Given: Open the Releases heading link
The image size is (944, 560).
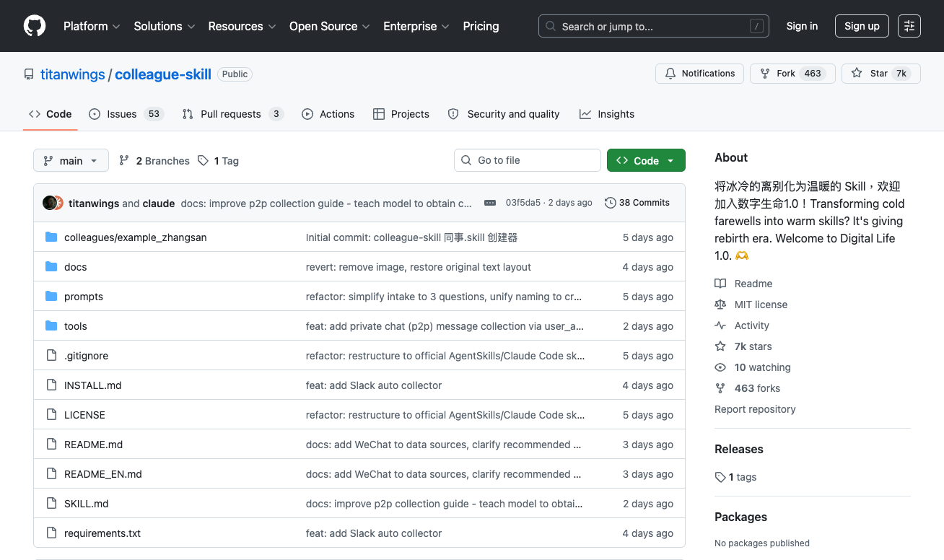Looking at the screenshot, I should tap(739, 449).
